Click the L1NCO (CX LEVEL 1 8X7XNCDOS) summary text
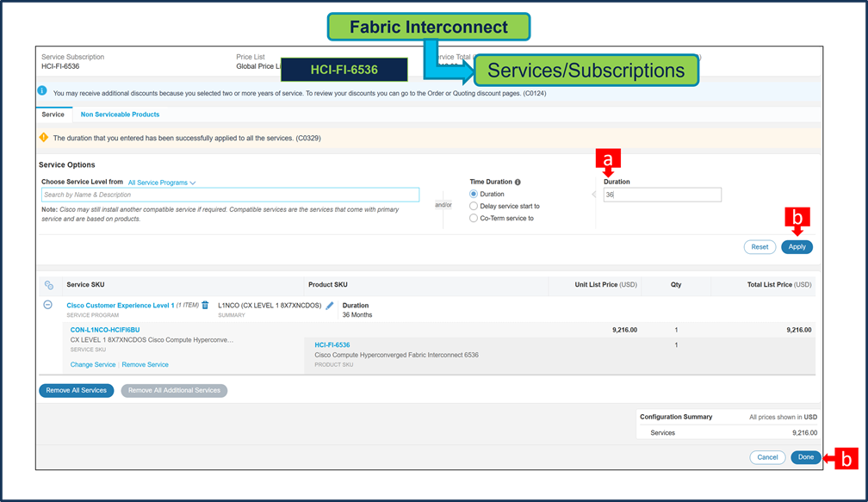868x502 pixels. [270, 306]
